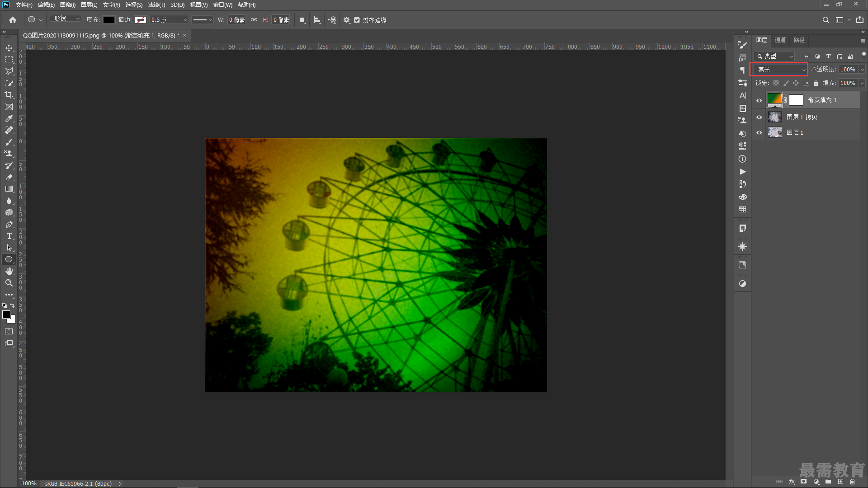Open the 文件(F) menu
The image size is (868, 488).
coord(24,5)
